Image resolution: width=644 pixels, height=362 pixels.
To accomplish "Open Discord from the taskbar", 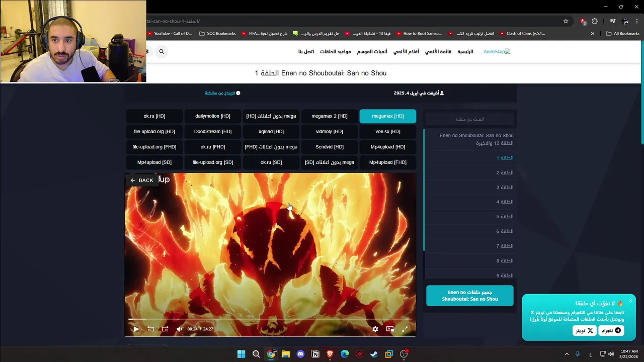I will (x=300, y=354).
